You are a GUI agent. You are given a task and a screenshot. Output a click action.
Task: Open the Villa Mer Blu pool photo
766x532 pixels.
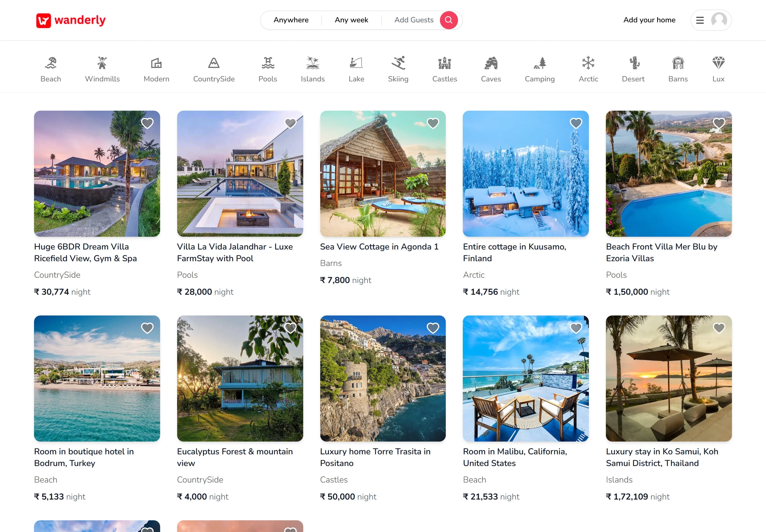(669, 174)
